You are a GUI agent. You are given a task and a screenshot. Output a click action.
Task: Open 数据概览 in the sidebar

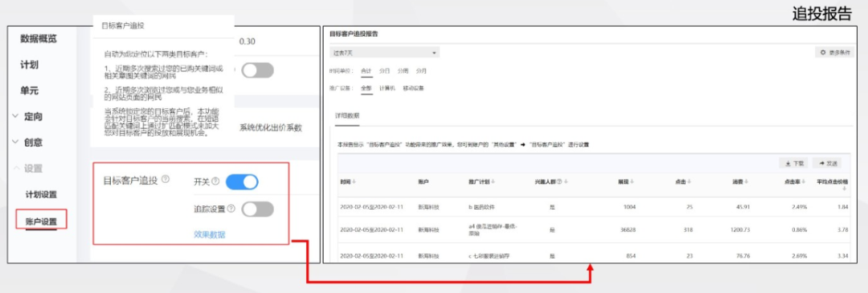click(x=39, y=39)
